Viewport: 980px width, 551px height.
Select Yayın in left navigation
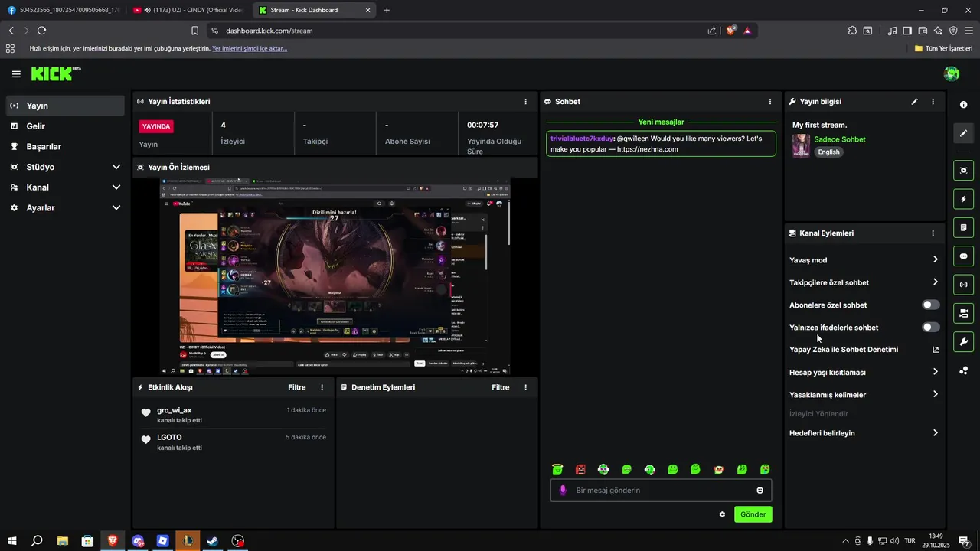(x=65, y=106)
